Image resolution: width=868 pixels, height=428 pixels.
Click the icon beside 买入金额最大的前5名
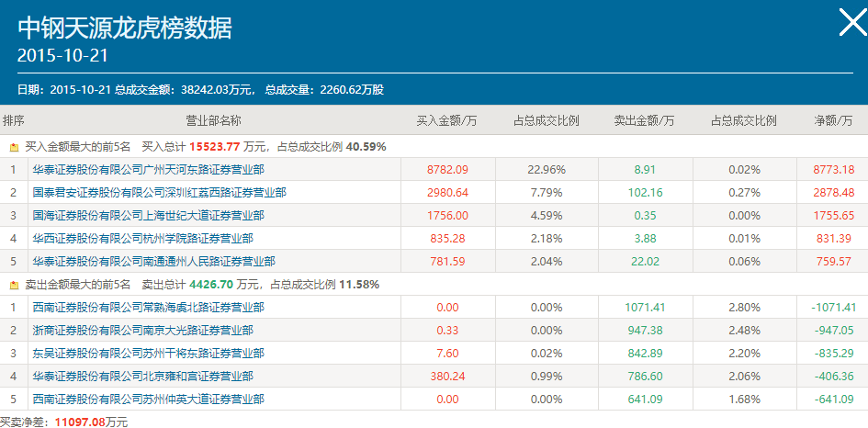(x=13, y=147)
